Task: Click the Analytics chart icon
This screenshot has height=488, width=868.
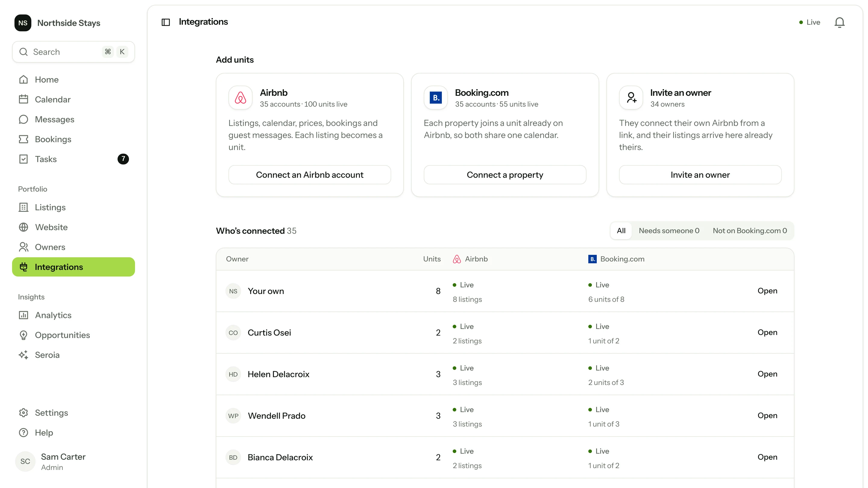Action: 23,315
